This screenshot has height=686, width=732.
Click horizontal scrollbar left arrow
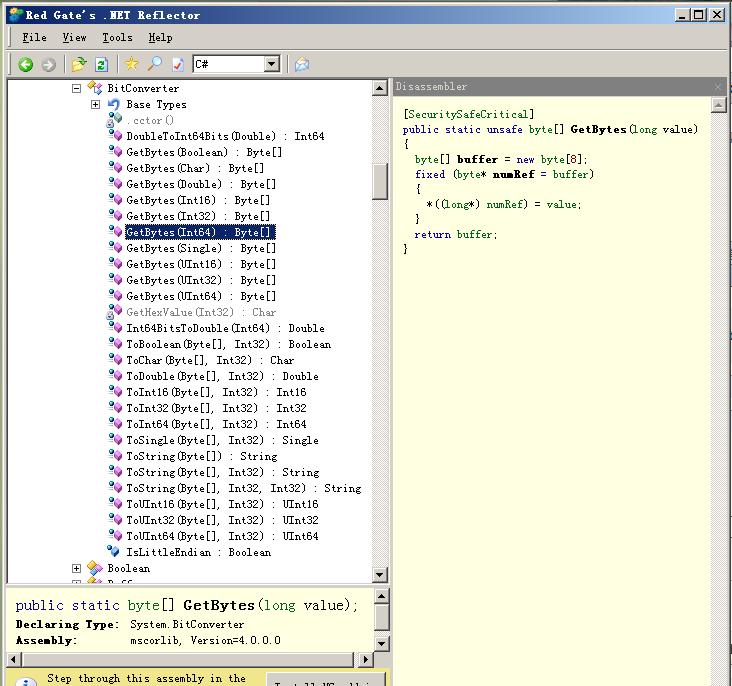pyautogui.click(x=14, y=659)
